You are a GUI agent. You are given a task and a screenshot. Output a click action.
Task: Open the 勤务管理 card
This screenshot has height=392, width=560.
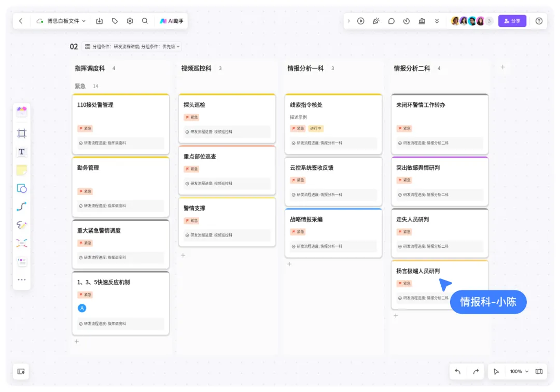click(121, 187)
